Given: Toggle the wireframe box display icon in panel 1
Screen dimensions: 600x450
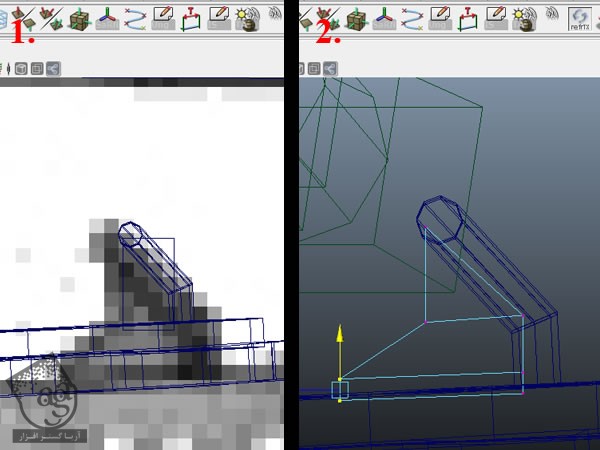Looking at the screenshot, I should (x=35, y=69).
